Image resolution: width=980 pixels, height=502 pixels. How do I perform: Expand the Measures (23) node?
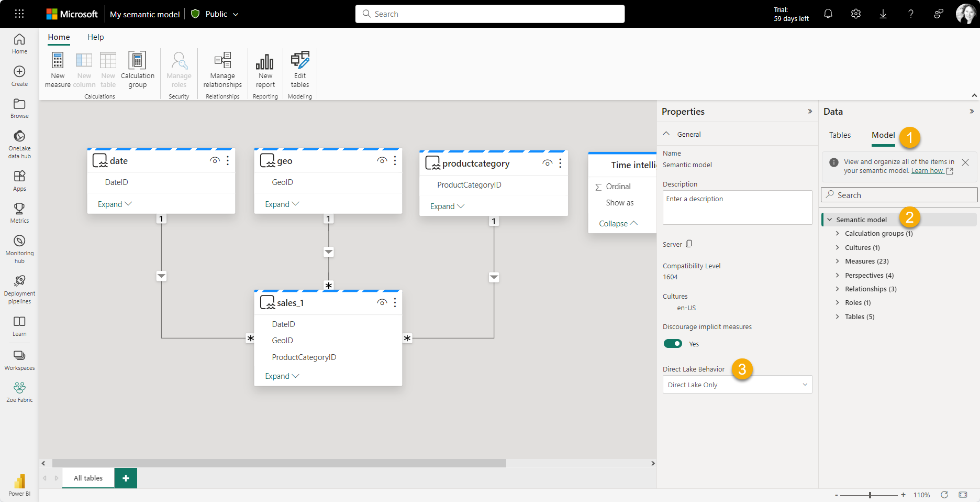coord(837,261)
